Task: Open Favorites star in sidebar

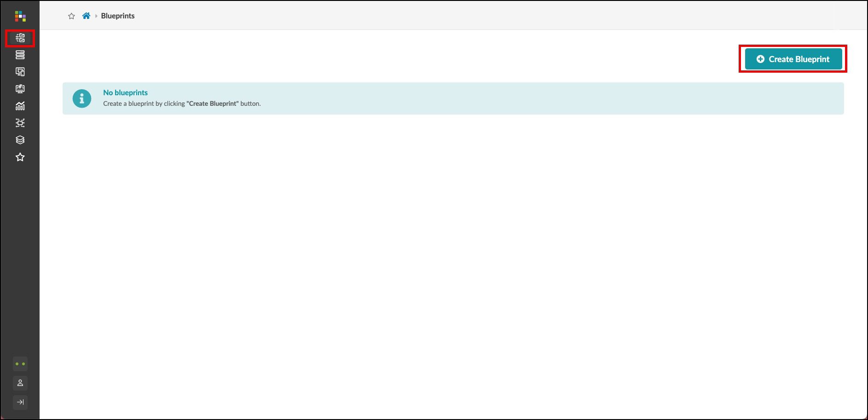Action: coord(20,157)
